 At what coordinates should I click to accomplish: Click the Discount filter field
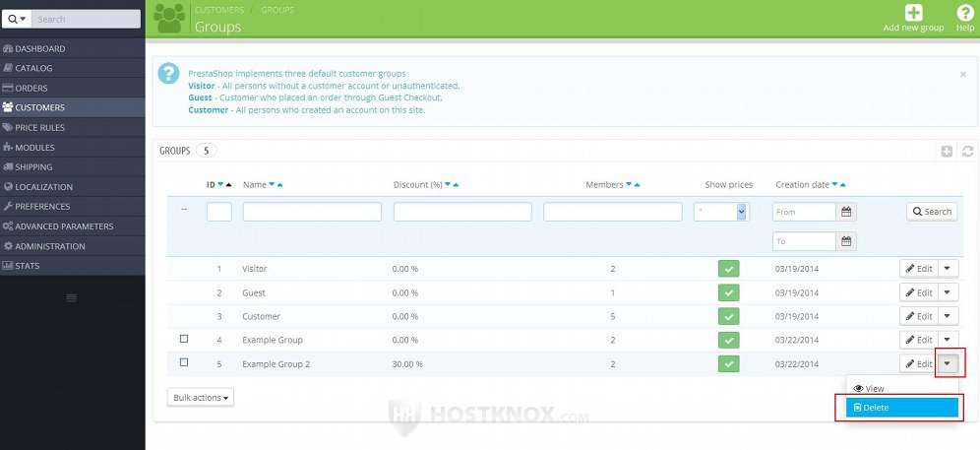tap(462, 212)
